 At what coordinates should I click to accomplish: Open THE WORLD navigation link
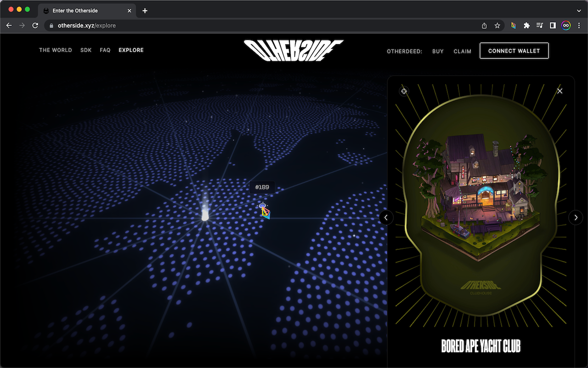pos(56,50)
